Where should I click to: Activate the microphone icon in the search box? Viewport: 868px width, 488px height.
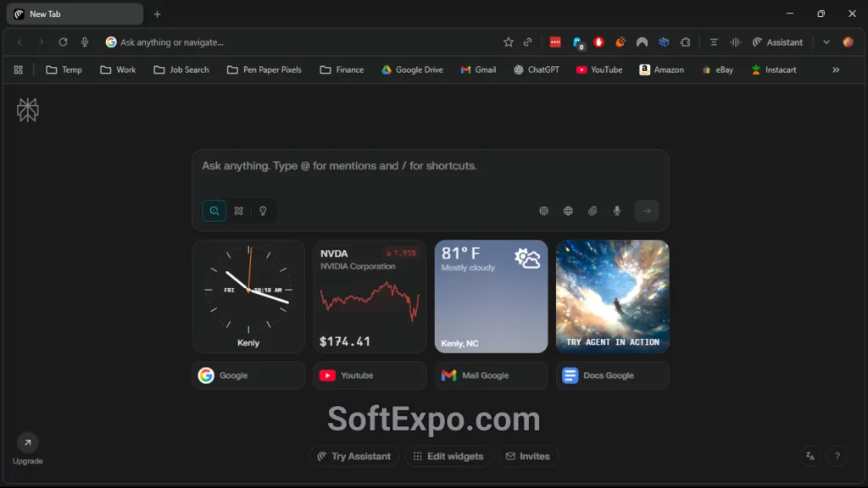[617, 211]
